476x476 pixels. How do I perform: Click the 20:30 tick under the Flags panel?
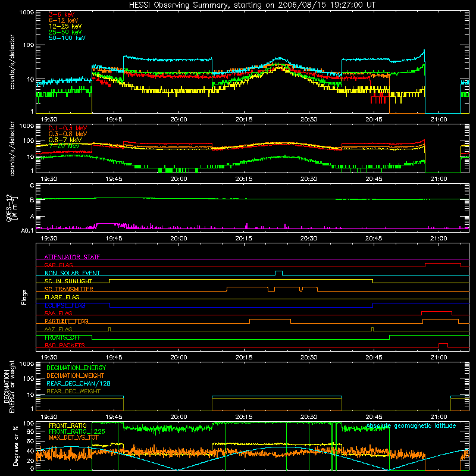[309, 358]
